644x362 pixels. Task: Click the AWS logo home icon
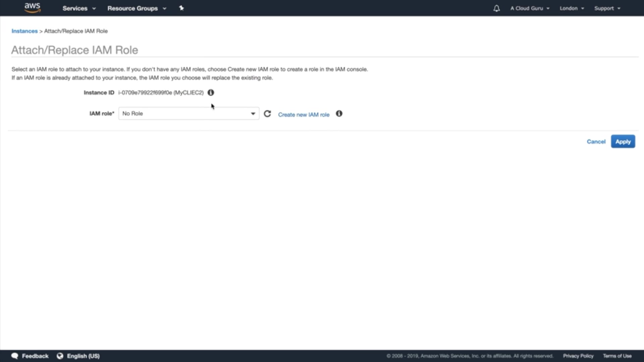(32, 8)
